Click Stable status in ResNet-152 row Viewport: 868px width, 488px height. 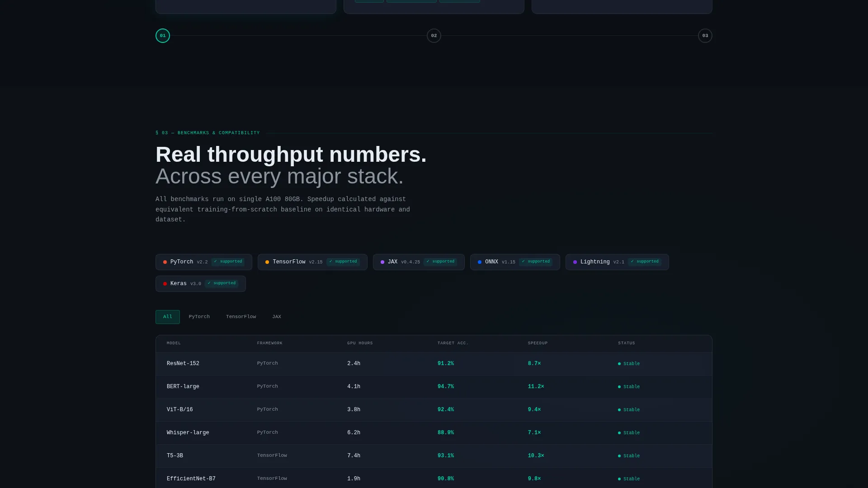point(629,364)
